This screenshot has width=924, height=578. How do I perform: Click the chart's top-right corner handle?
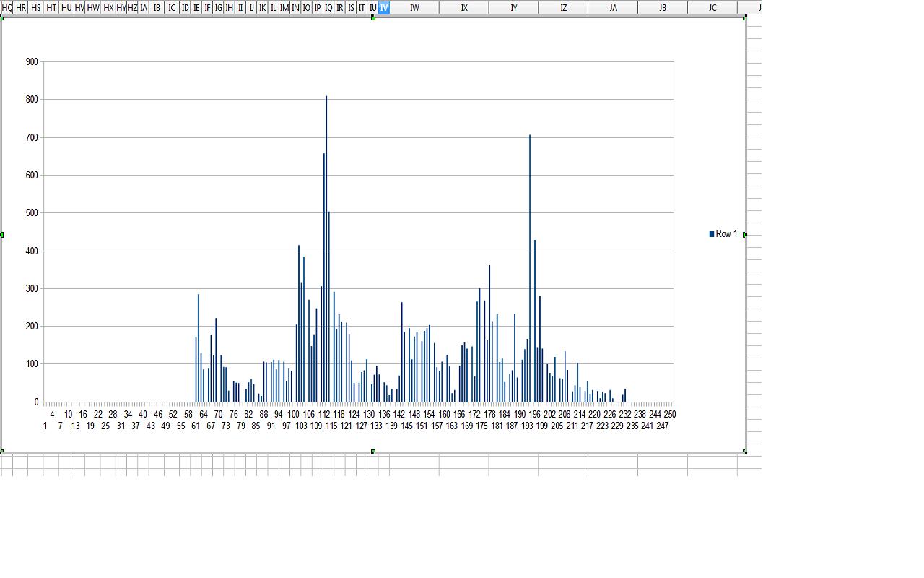coord(744,18)
